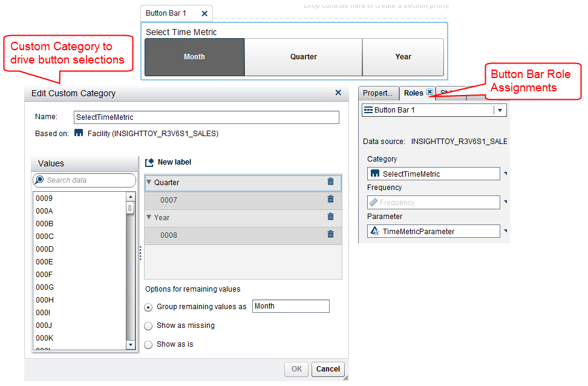Select value 000F in Values list
Viewport: 588px width, 386px height.
[x=79, y=275]
